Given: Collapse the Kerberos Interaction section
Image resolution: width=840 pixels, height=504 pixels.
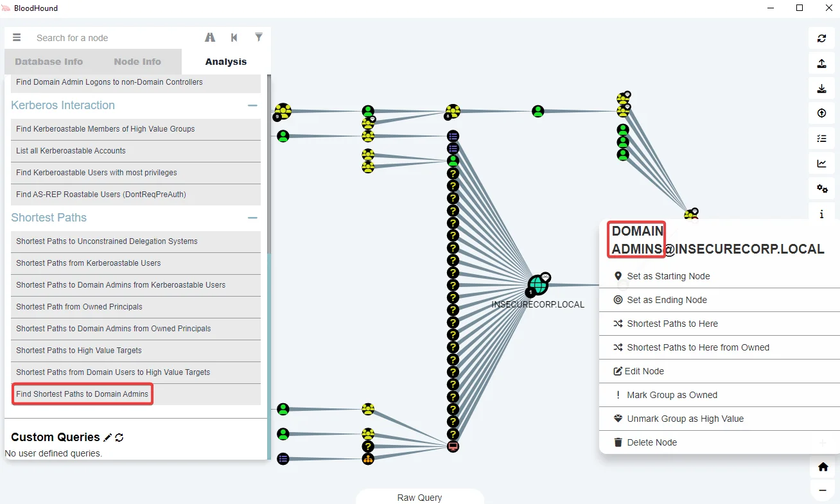Looking at the screenshot, I should [252, 105].
